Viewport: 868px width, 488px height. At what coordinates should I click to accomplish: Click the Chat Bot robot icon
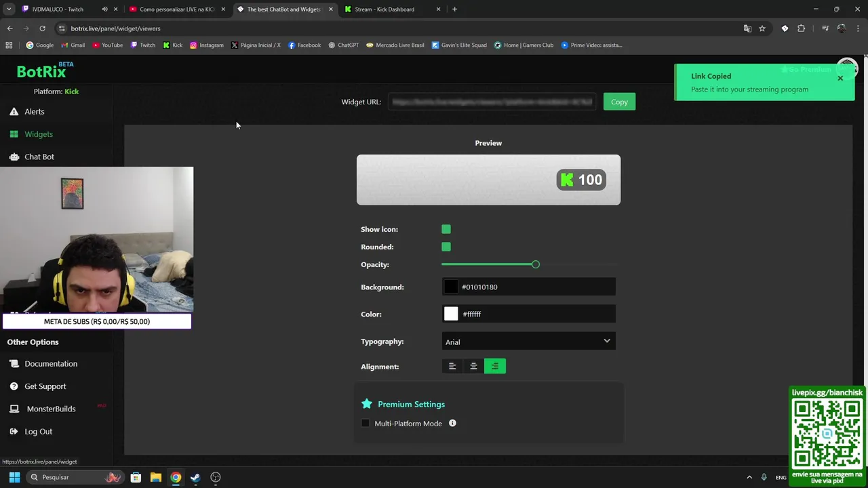pos(14,157)
